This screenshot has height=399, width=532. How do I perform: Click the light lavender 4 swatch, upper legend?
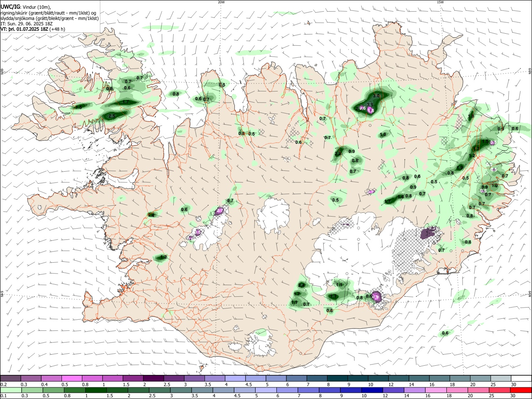point(235,378)
